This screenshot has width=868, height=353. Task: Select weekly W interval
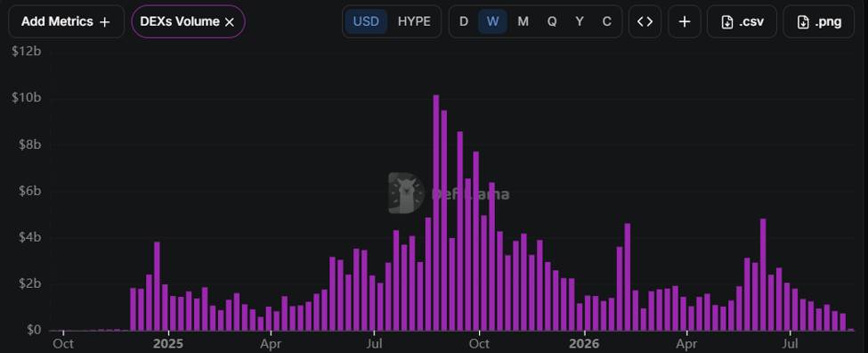click(x=492, y=21)
